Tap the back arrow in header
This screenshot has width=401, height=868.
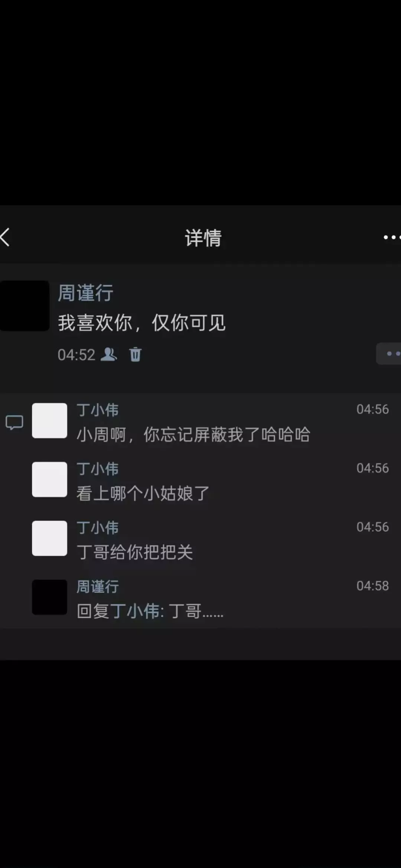[5, 237]
